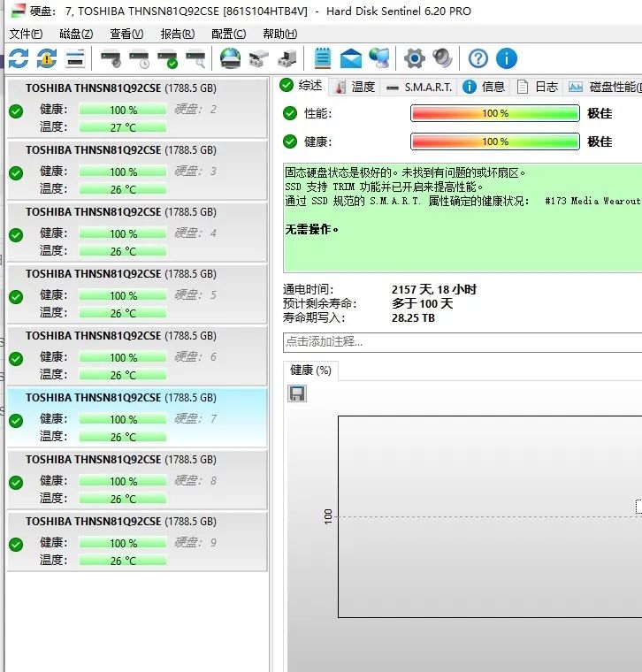The image size is (642, 672).
Task: Open the 磁盘(Z) menu
Action: coord(76,34)
